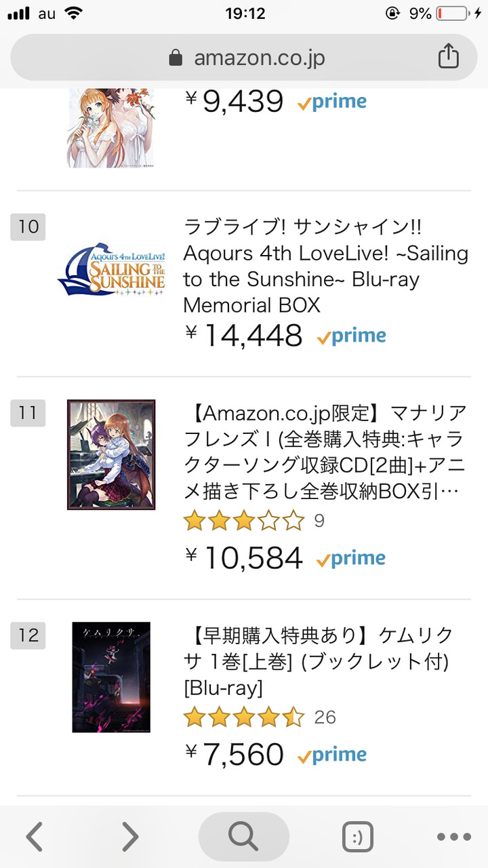Open the Aqours 4th LoveLive Blu-ray title link

(x=325, y=266)
